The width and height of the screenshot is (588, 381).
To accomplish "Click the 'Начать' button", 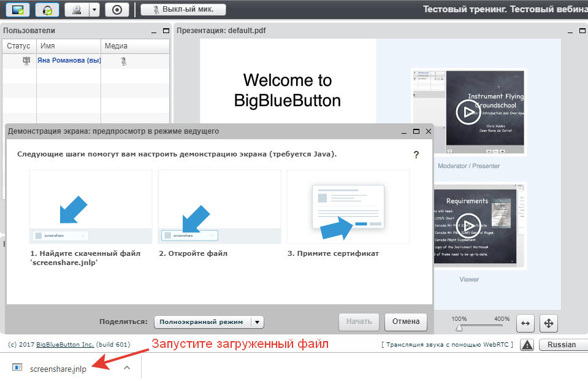I will [359, 321].
